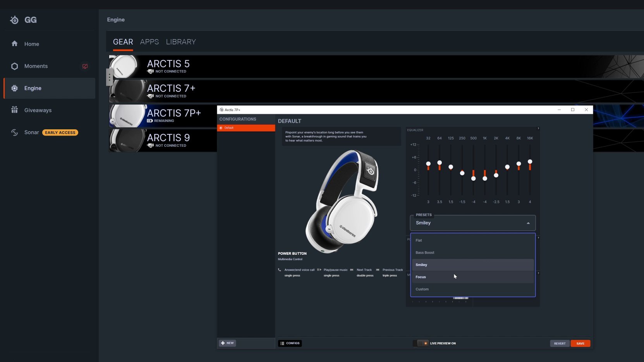Click the 64 Hz equalizer slider knob
Image resolution: width=644 pixels, height=362 pixels.
tap(440, 163)
